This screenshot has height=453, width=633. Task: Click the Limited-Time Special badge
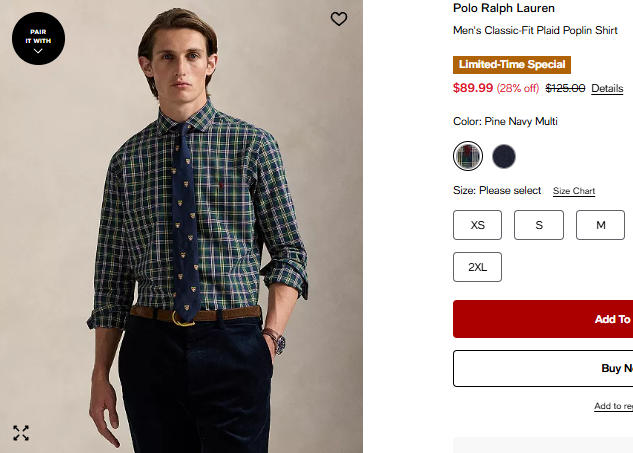pyautogui.click(x=512, y=65)
